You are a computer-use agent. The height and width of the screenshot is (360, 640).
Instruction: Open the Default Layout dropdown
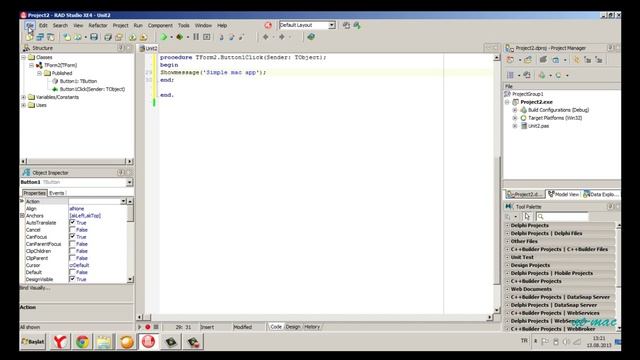[332, 25]
